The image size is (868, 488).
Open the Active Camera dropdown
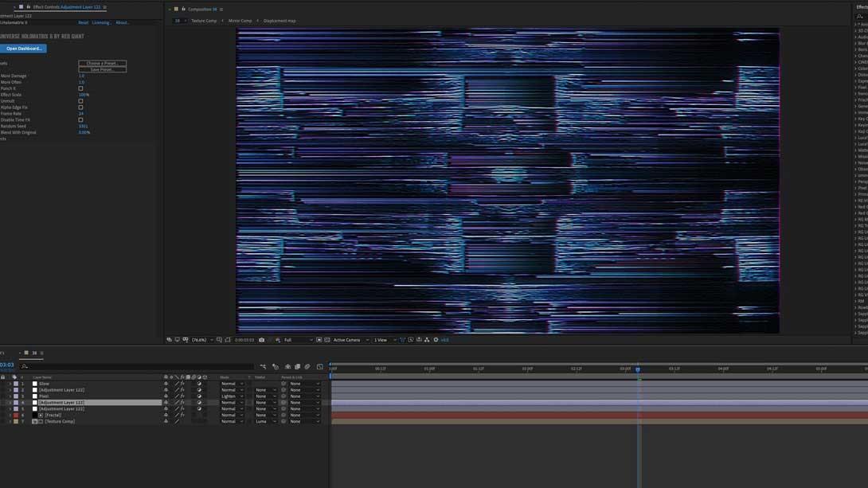(x=350, y=340)
